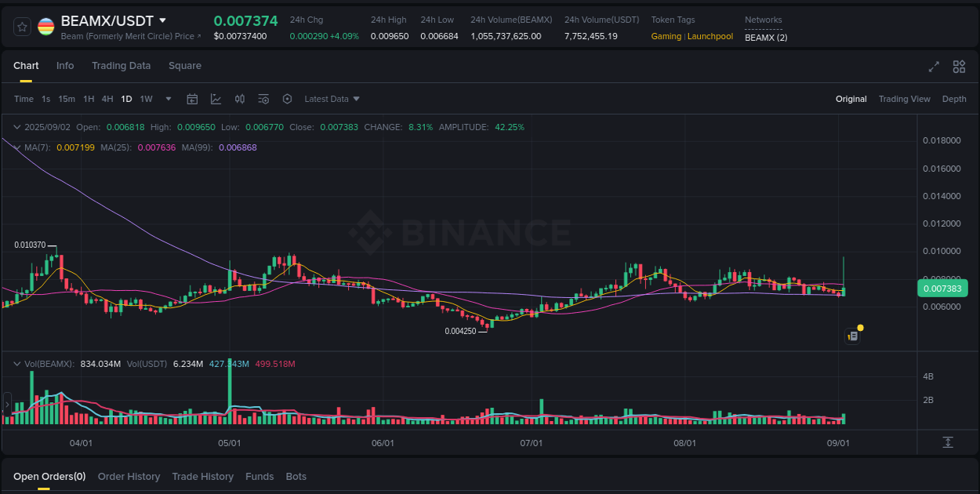Open the indicator settings list icon
This screenshot has height=494, width=980.
(x=263, y=99)
